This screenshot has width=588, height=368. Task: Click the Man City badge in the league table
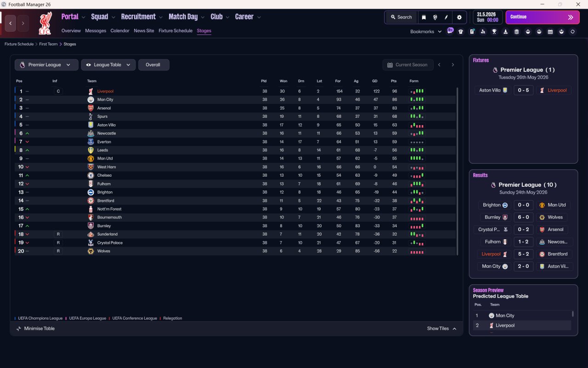[x=91, y=100]
